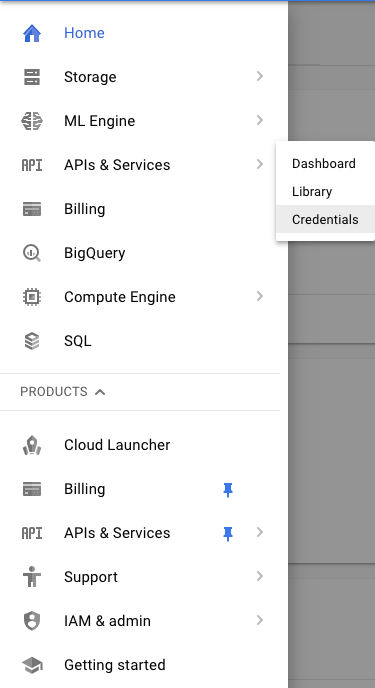Select the Storage server icon
Viewport: 375px width, 688px height.
point(32,77)
